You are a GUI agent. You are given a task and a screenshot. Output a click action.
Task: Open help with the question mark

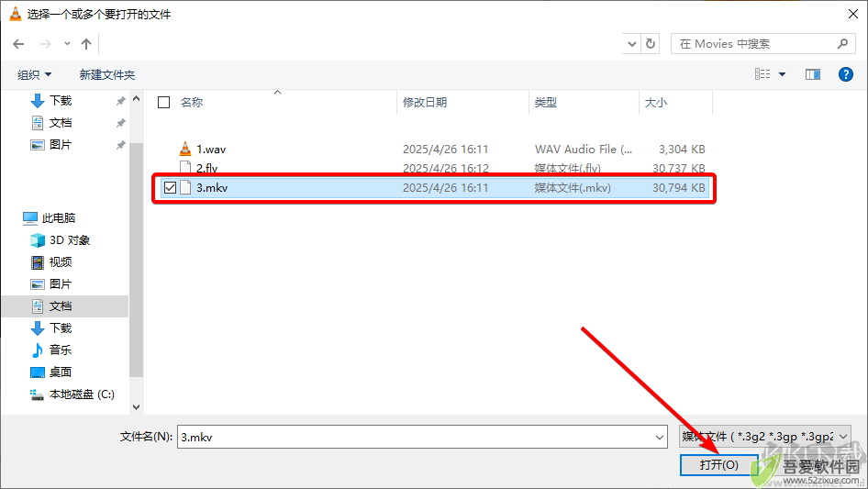[x=846, y=74]
